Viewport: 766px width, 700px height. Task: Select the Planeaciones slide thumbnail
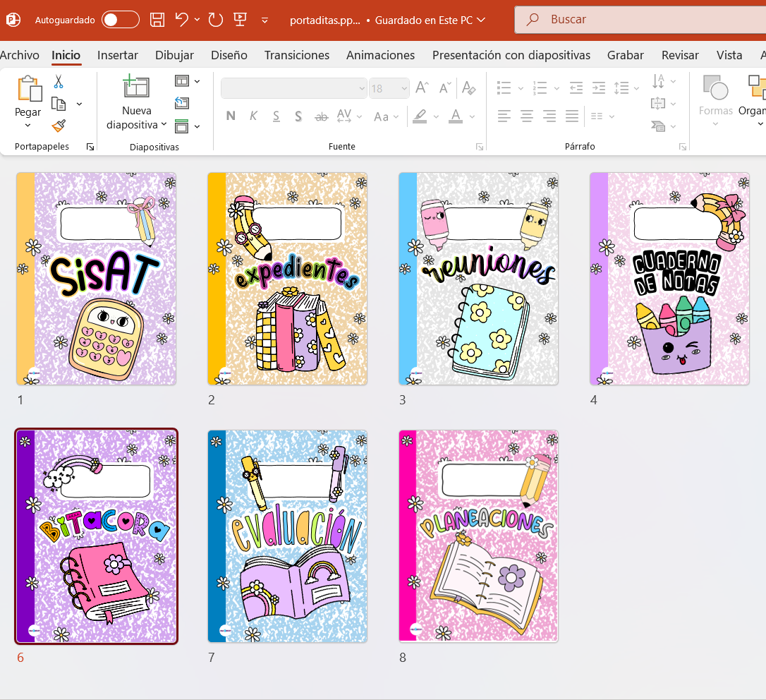point(478,536)
